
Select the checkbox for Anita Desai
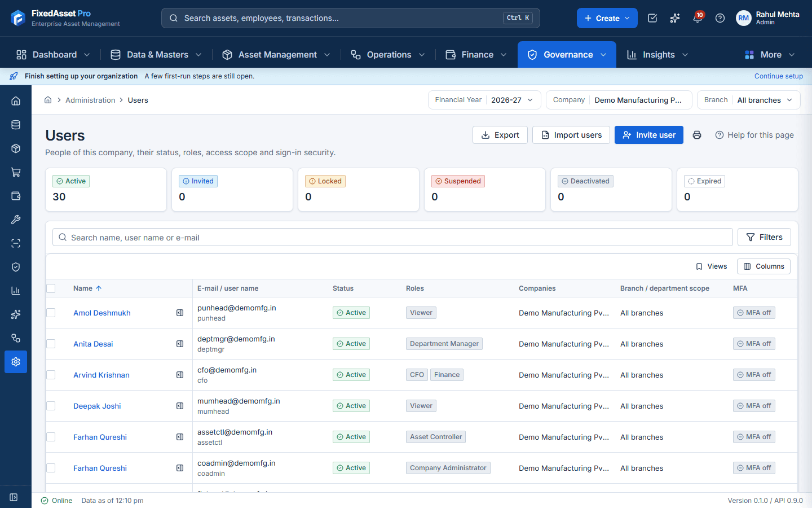tap(51, 344)
